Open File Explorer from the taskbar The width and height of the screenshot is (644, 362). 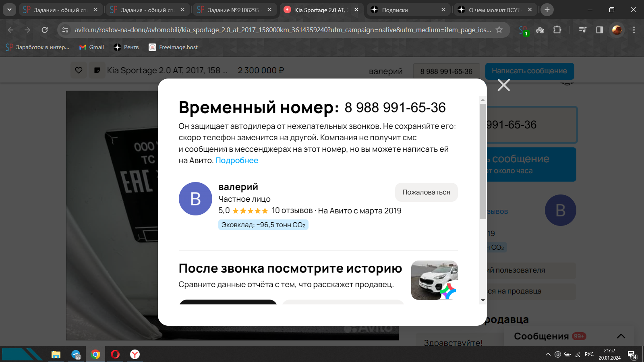pyautogui.click(x=56, y=354)
